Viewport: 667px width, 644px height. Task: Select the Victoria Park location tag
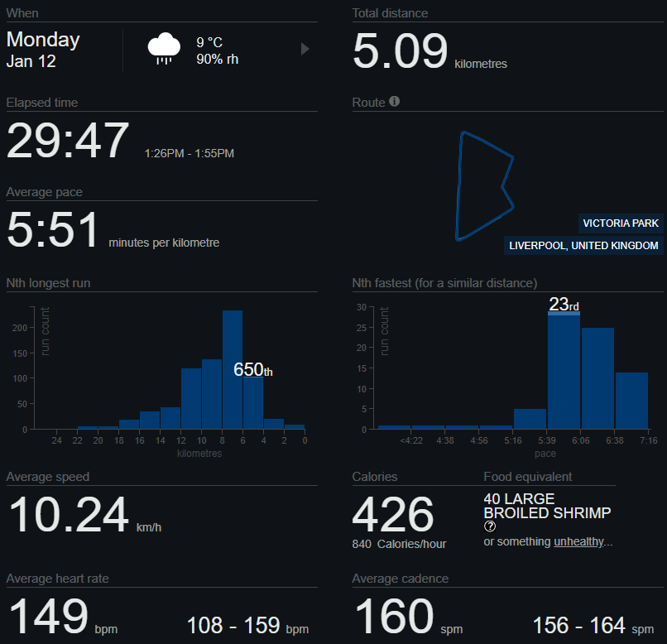click(621, 223)
